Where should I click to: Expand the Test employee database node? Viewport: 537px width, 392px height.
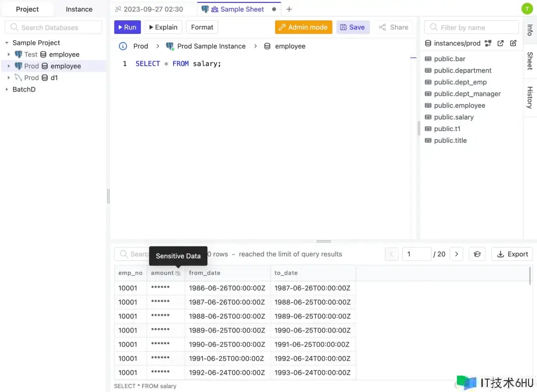coord(8,54)
